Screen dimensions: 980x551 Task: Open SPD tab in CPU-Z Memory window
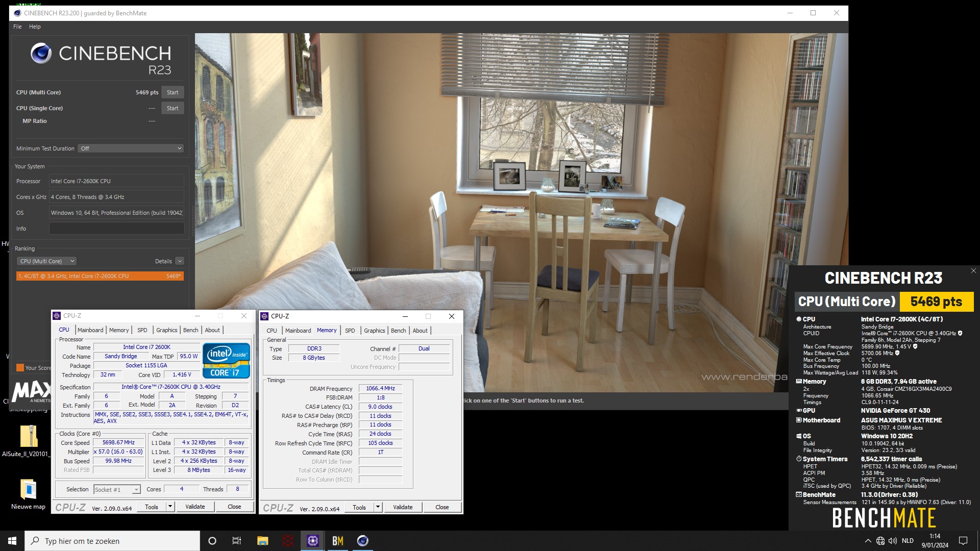coord(350,331)
